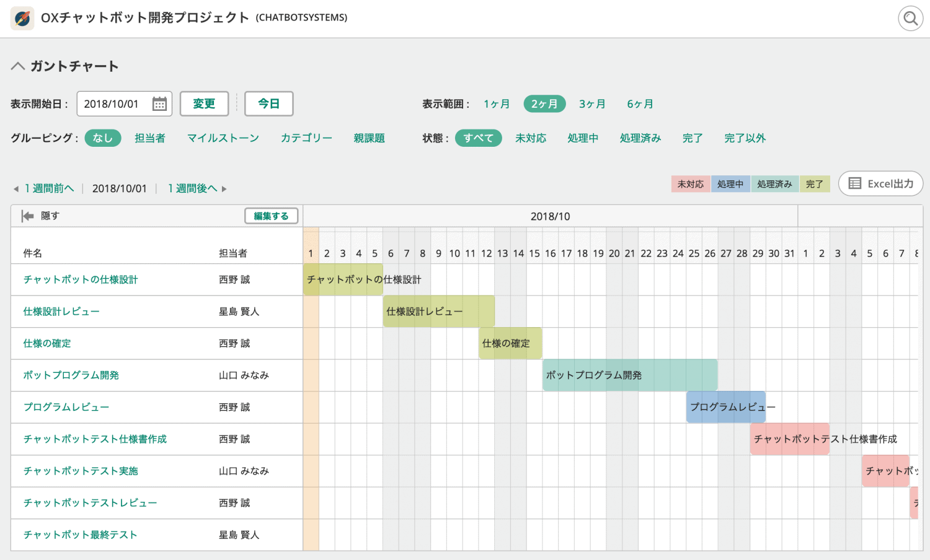
Task: Set grouping to なし
Action: point(103,138)
